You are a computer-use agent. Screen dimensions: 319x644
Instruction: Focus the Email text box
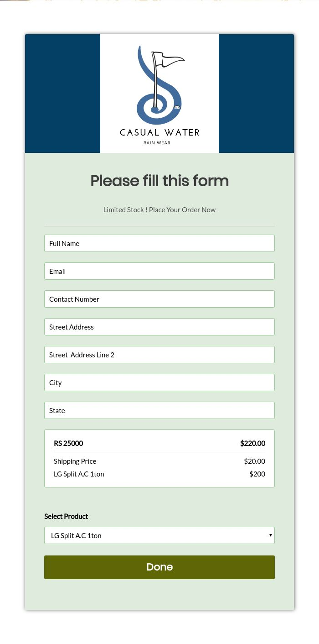pyautogui.click(x=159, y=271)
